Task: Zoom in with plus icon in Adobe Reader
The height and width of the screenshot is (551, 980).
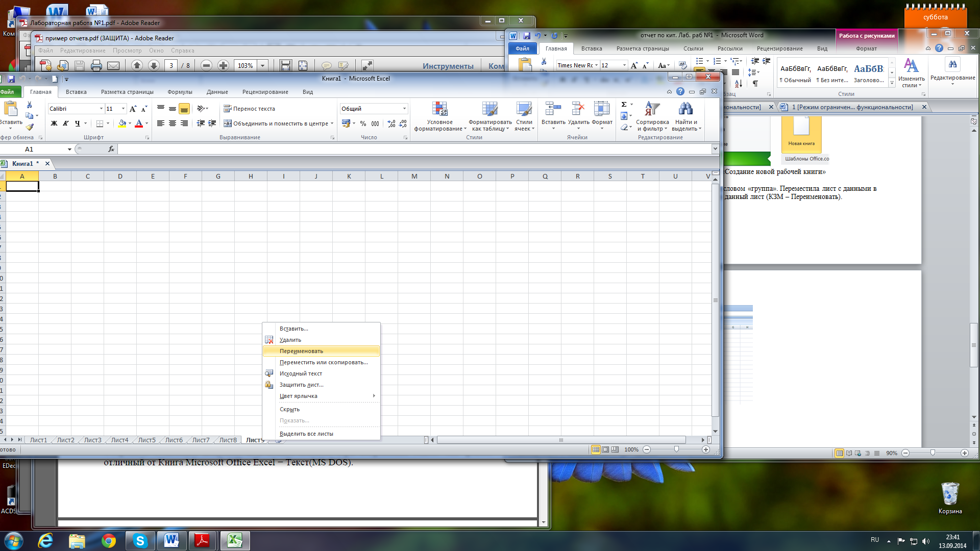Action: click(x=223, y=65)
